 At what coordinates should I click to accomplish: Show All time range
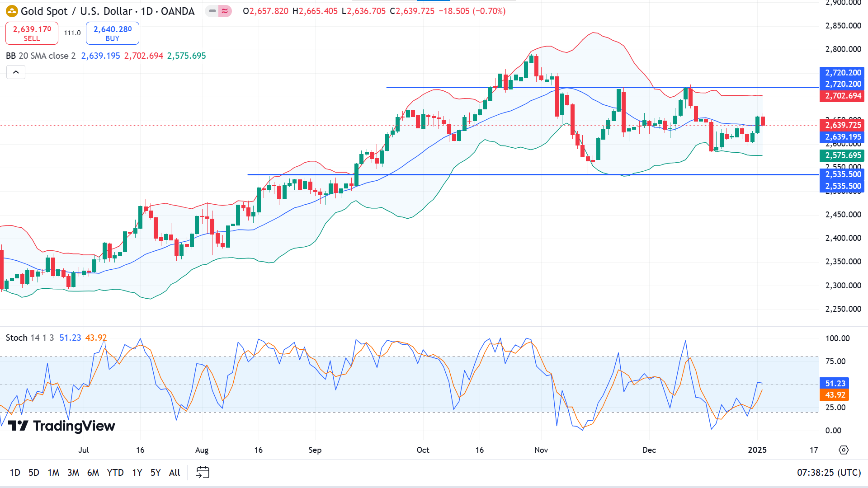(x=175, y=473)
